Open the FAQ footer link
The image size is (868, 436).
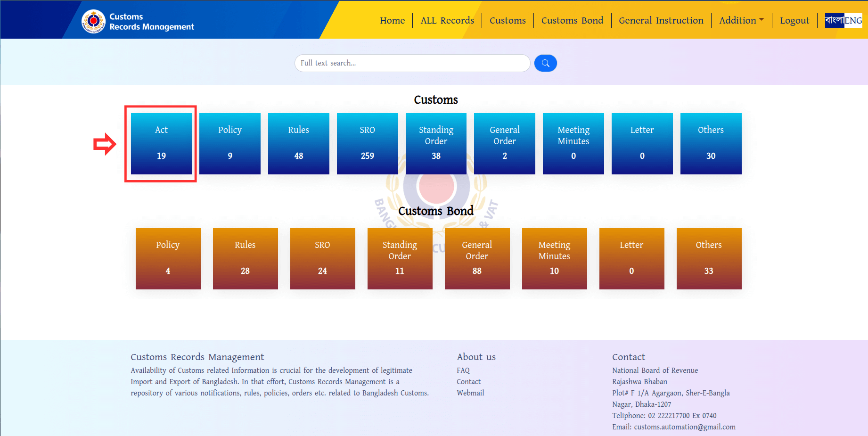[x=463, y=370]
